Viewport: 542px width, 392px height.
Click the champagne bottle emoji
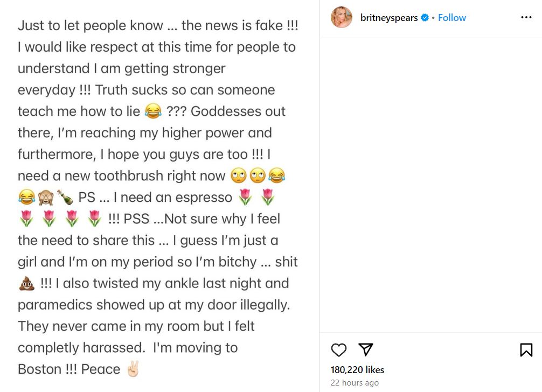(x=65, y=198)
